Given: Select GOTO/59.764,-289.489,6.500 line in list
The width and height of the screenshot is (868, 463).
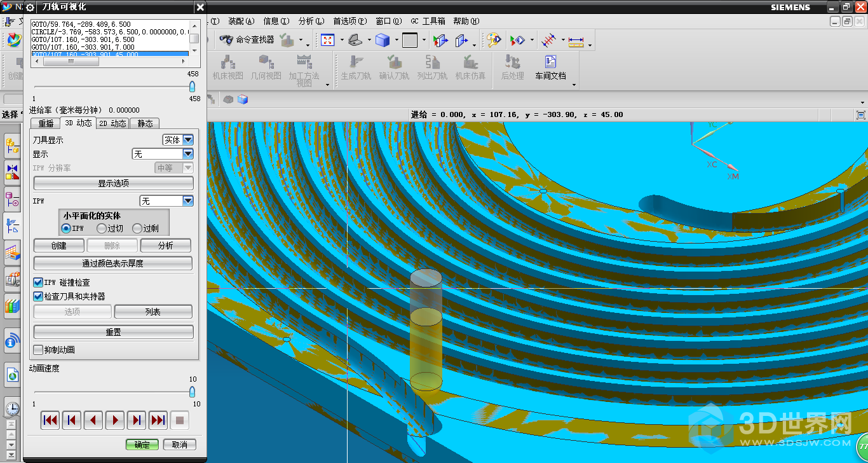Looking at the screenshot, I should click(109, 25).
